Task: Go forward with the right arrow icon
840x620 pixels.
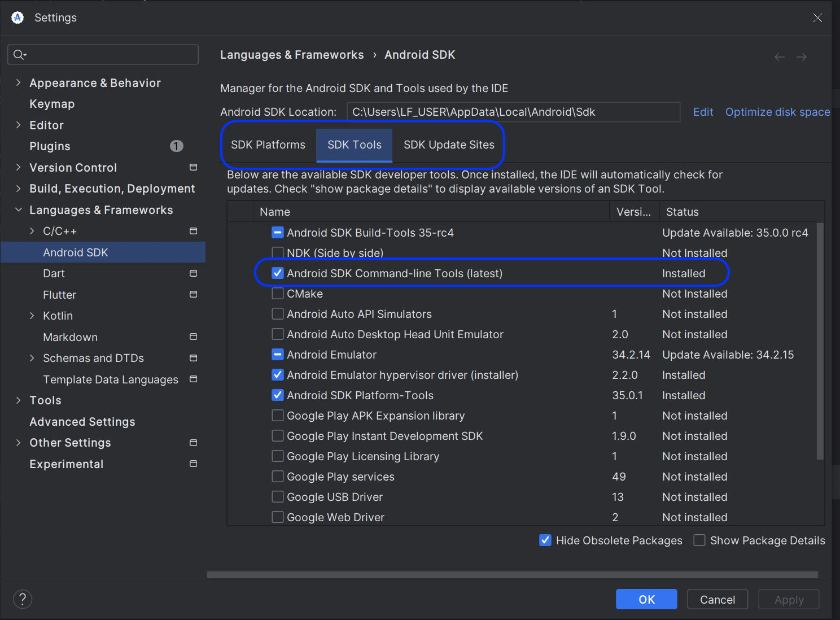Action: pyautogui.click(x=801, y=57)
